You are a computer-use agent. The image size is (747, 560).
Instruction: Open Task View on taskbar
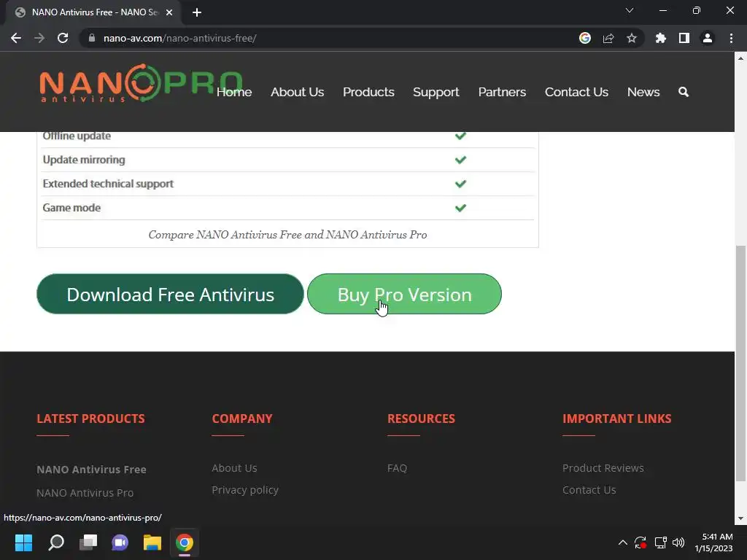pyautogui.click(x=88, y=542)
